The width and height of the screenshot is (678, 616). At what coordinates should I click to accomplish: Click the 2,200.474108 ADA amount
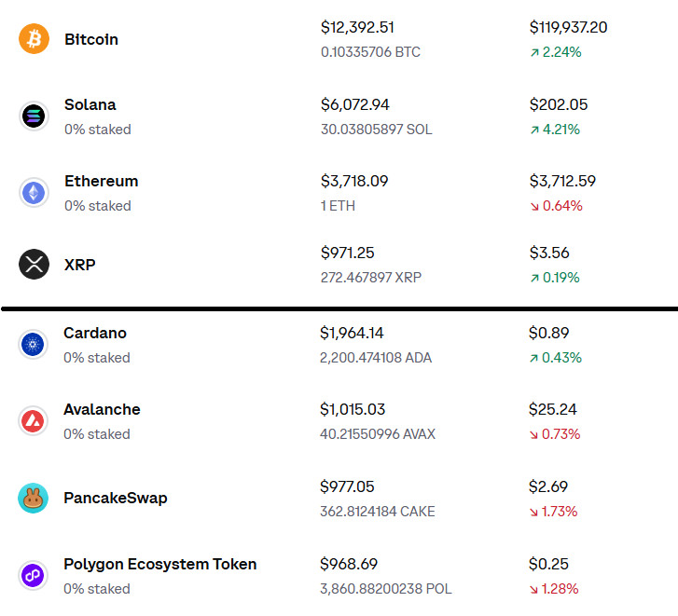(x=375, y=358)
